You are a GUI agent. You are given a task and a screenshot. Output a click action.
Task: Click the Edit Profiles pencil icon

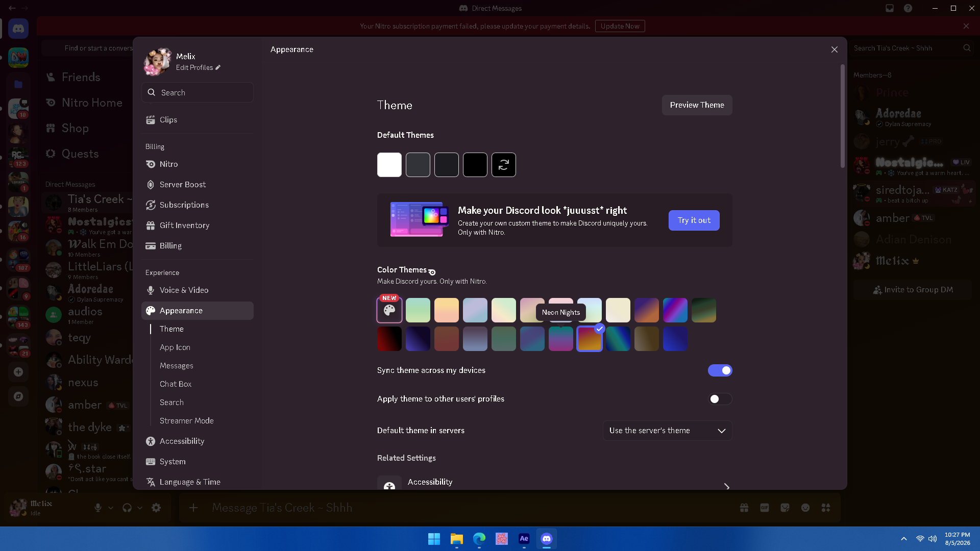pyautogui.click(x=218, y=67)
